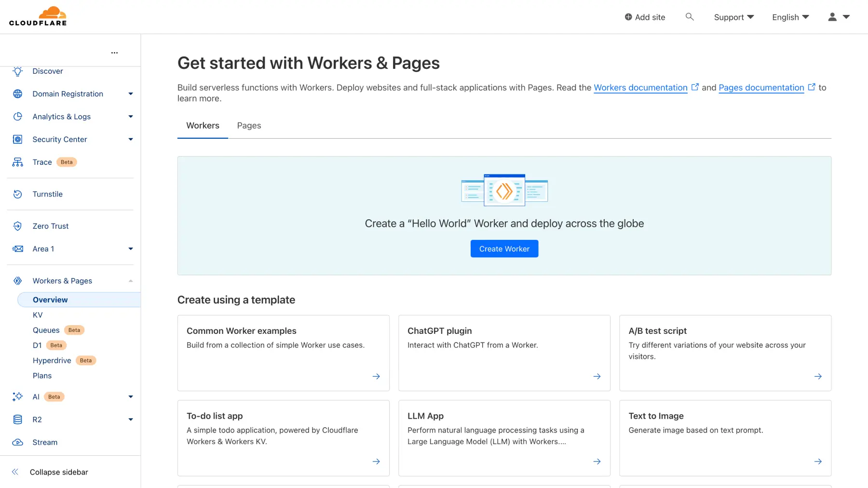Open the Text to Image template card
Viewport: 868px width, 488px height.
pyautogui.click(x=725, y=438)
